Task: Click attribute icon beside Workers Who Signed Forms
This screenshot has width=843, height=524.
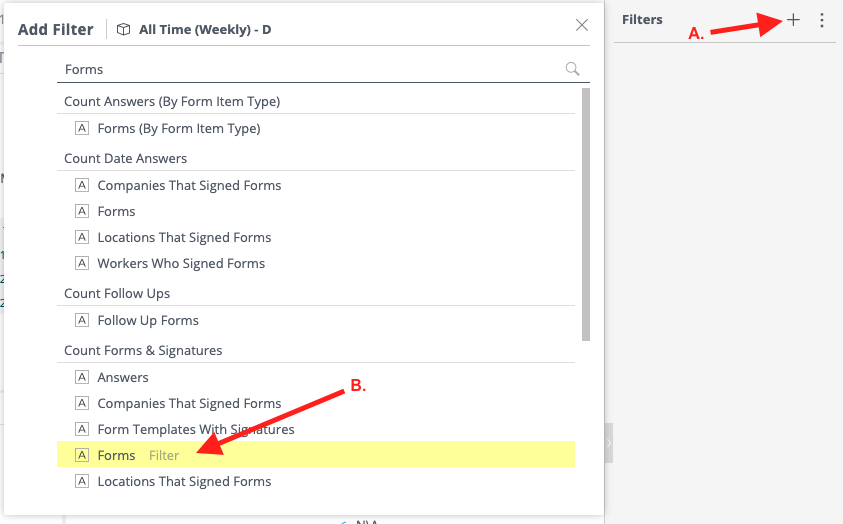Action: tap(82, 263)
